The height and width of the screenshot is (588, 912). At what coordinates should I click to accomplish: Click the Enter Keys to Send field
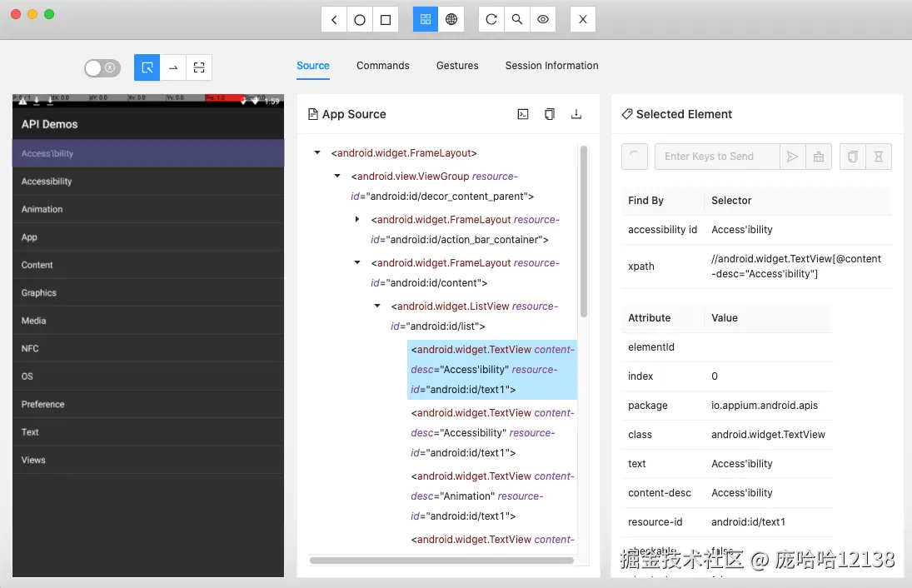click(717, 157)
